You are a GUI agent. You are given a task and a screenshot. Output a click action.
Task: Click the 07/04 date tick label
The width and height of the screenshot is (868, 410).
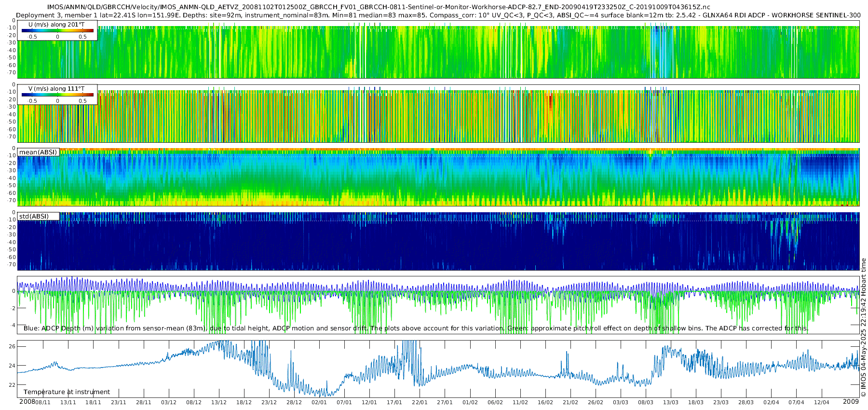pos(796,402)
